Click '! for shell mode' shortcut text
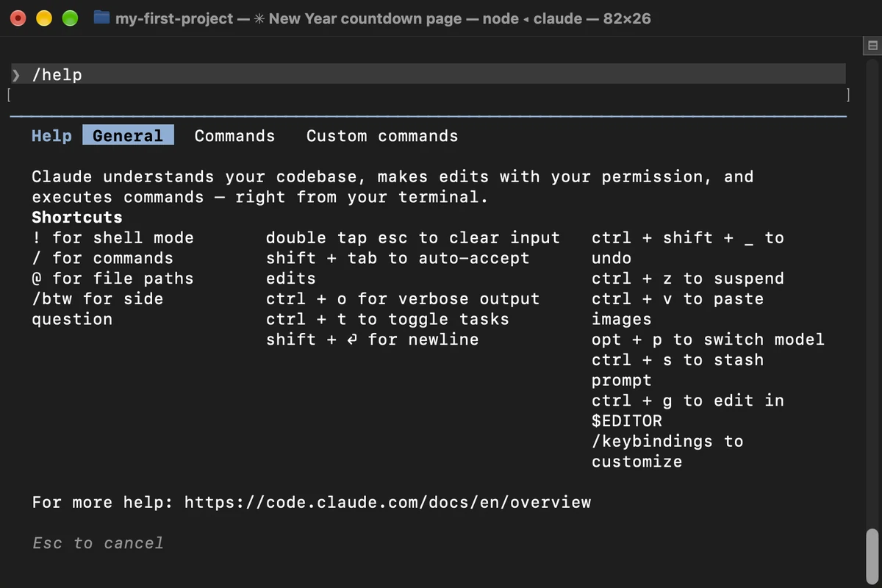Screen dimensions: 882x588 click(112, 238)
